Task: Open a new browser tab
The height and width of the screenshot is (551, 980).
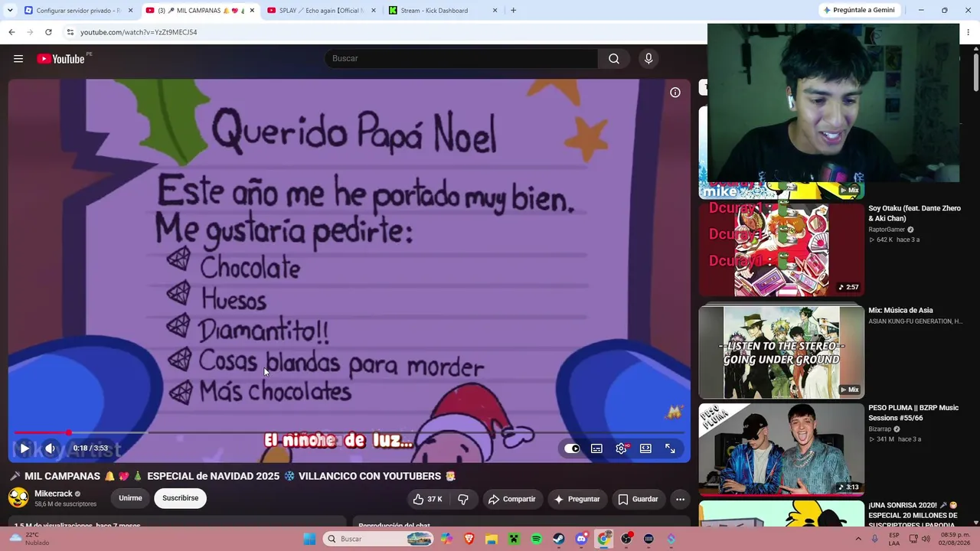Action: click(513, 11)
